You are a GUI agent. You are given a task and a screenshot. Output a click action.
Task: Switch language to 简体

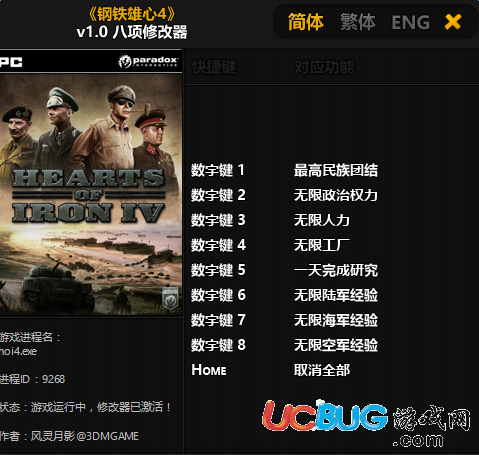tap(306, 22)
